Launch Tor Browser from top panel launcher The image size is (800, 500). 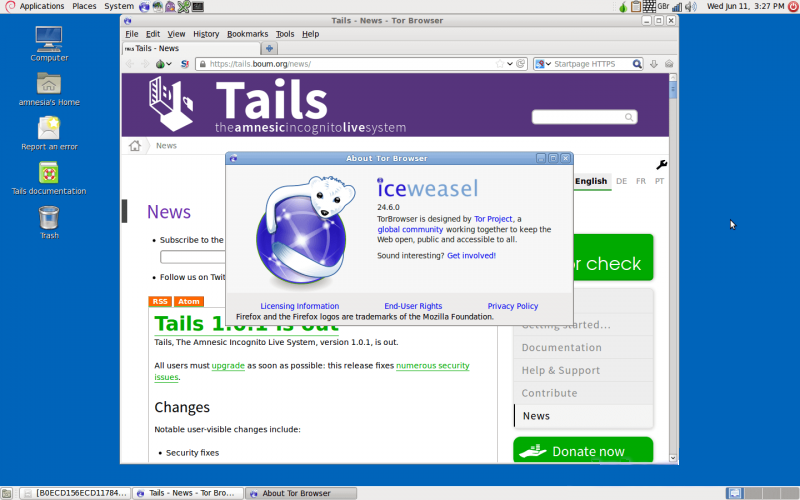144,7
